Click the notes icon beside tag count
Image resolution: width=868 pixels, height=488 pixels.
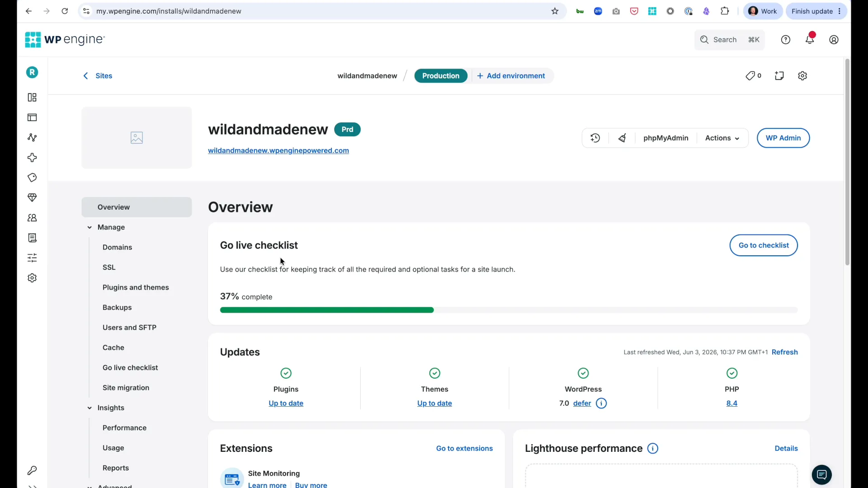[x=779, y=76]
